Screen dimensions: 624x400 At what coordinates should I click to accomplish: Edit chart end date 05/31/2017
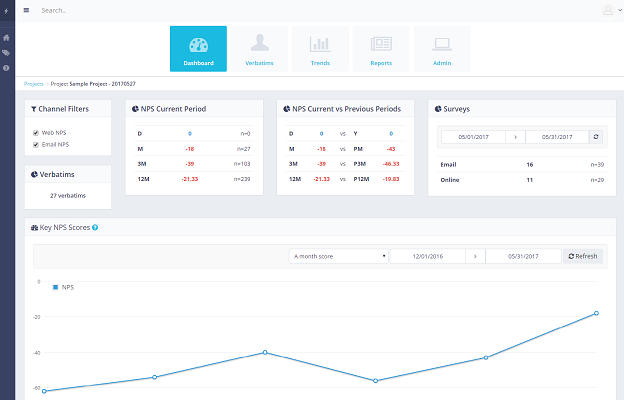tap(523, 256)
